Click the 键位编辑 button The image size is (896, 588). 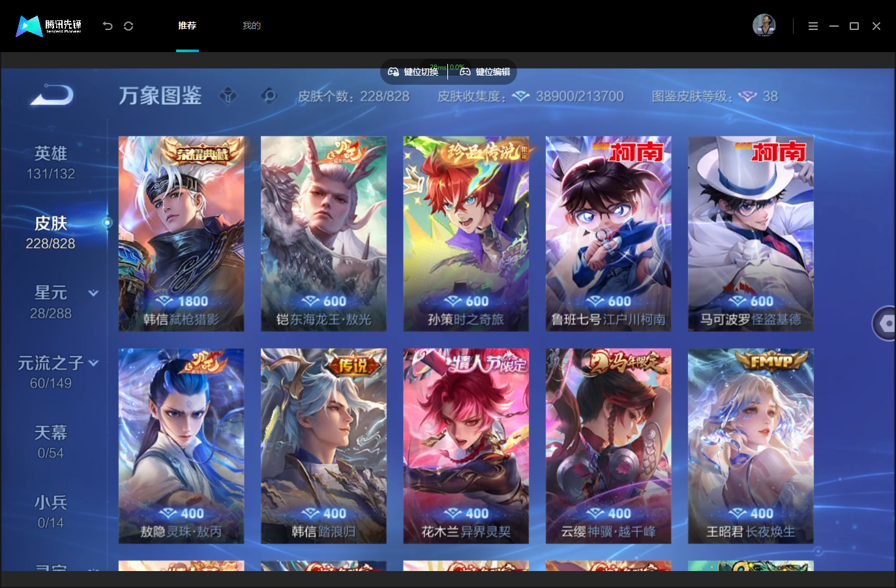point(485,72)
